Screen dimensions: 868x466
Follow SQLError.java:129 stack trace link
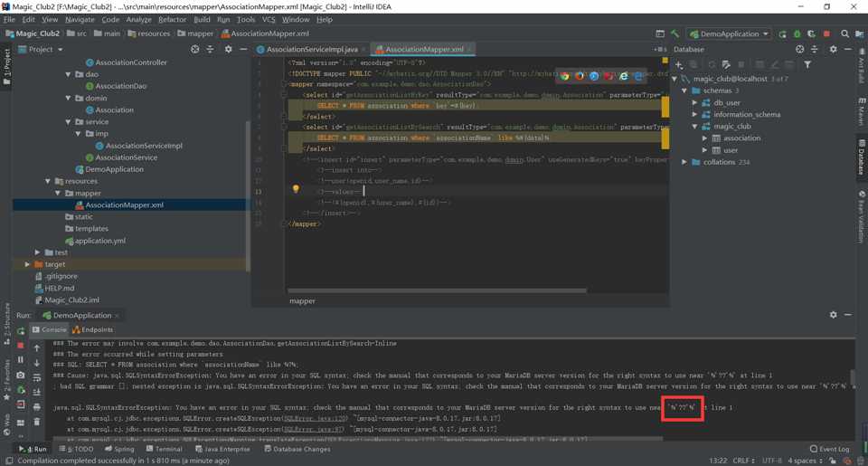(315, 418)
